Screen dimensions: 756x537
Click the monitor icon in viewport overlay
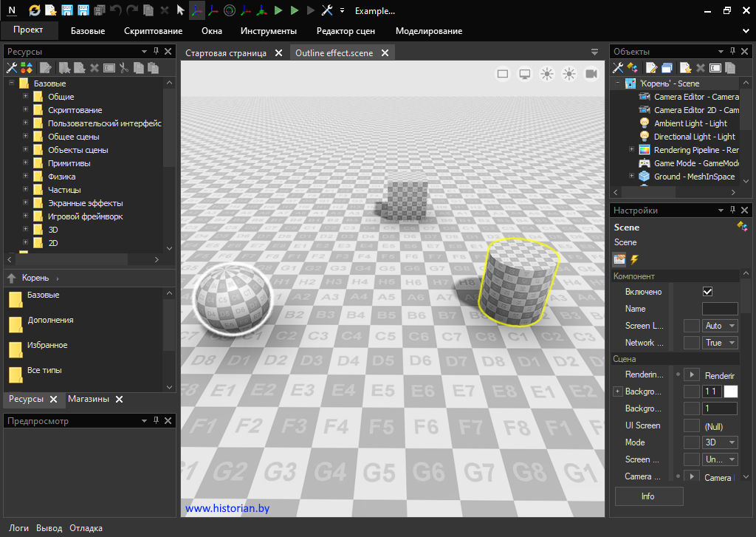525,74
